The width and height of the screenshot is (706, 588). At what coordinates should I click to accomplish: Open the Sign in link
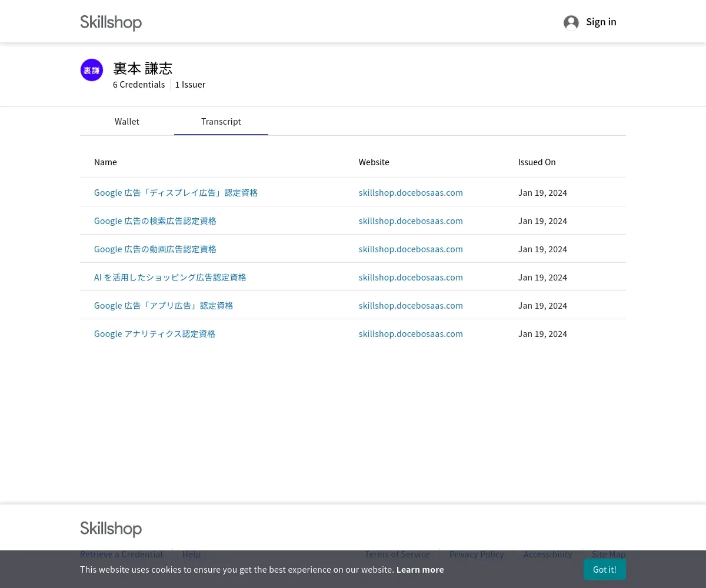[x=601, y=22]
